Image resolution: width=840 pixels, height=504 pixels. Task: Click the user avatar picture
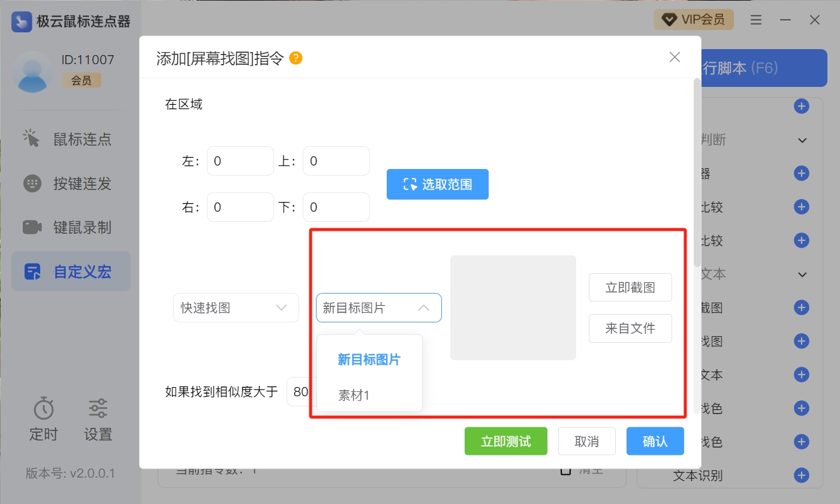(32, 72)
